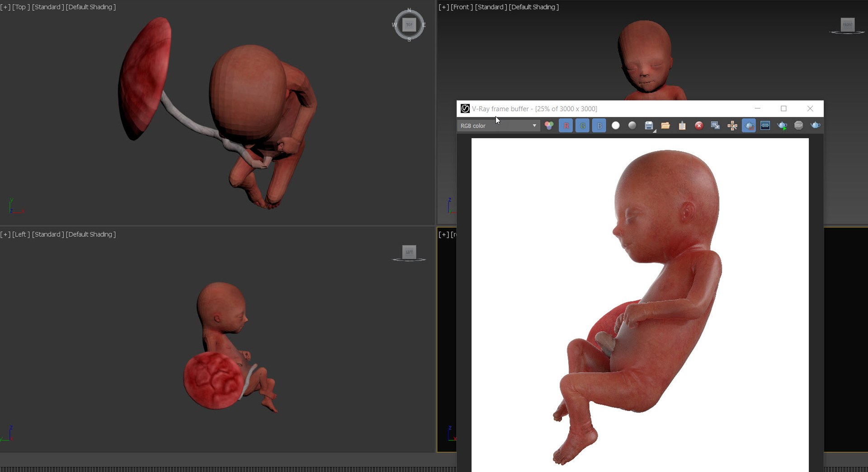Toggle the blue channel B button
868x472 pixels.
tap(599, 126)
